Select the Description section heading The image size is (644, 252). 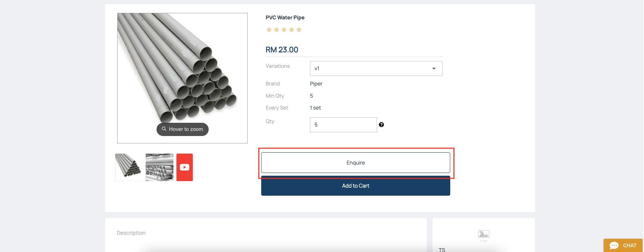(x=131, y=233)
